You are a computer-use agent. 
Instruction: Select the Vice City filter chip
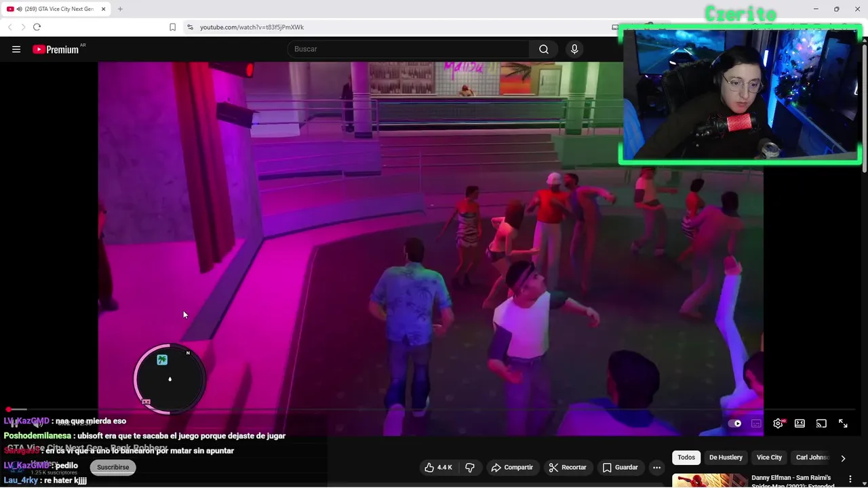[769, 457]
